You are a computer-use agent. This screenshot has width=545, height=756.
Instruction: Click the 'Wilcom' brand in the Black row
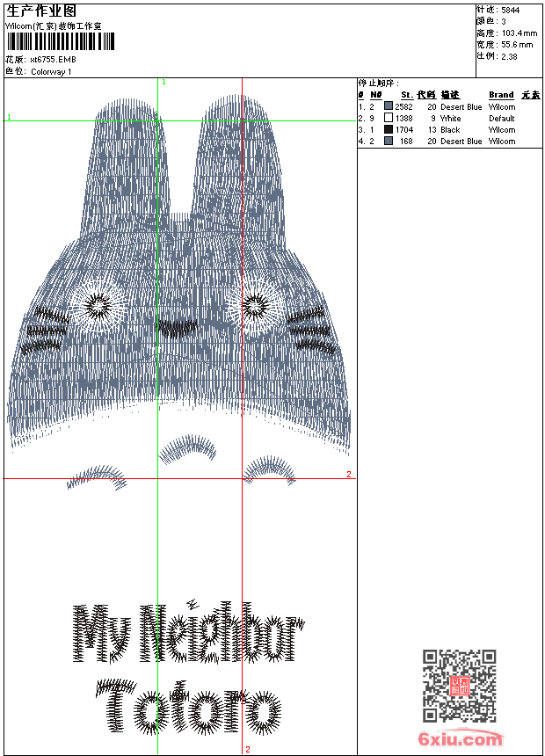click(502, 130)
